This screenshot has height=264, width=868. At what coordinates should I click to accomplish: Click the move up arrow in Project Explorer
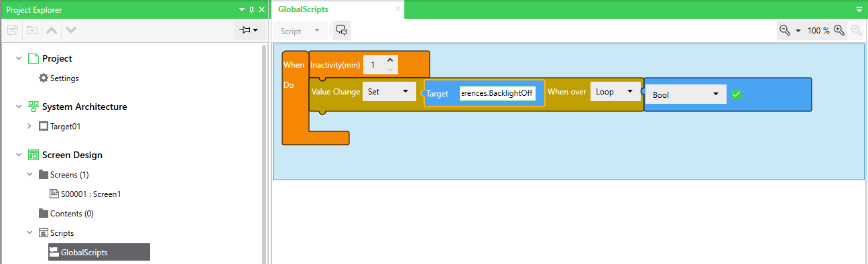click(x=51, y=30)
